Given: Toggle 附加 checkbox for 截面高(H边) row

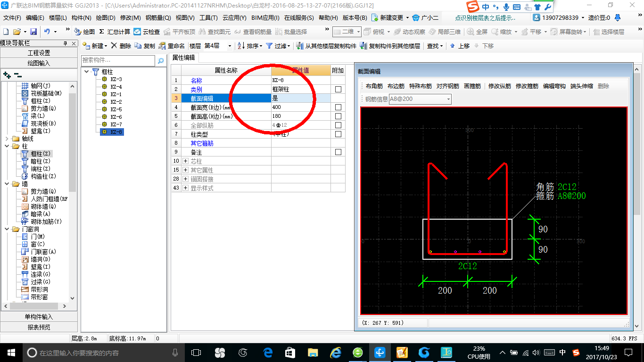Looking at the screenshot, I should tap(338, 116).
